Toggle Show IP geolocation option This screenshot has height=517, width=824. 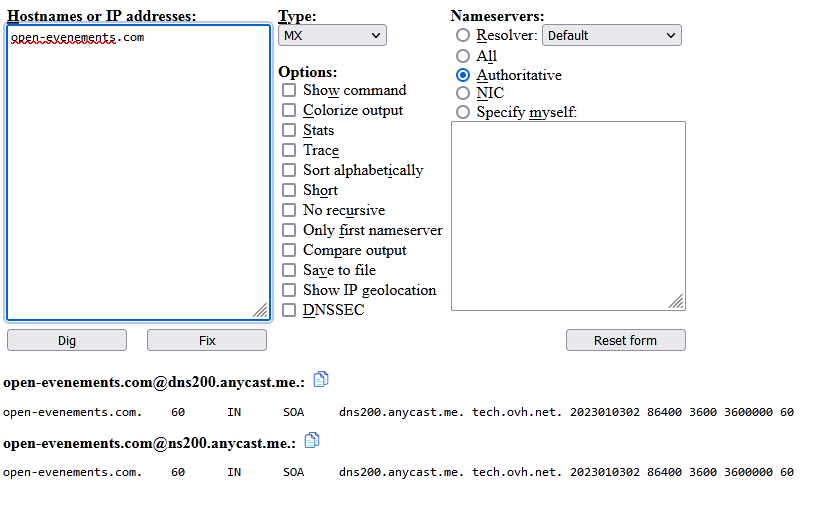tap(289, 290)
